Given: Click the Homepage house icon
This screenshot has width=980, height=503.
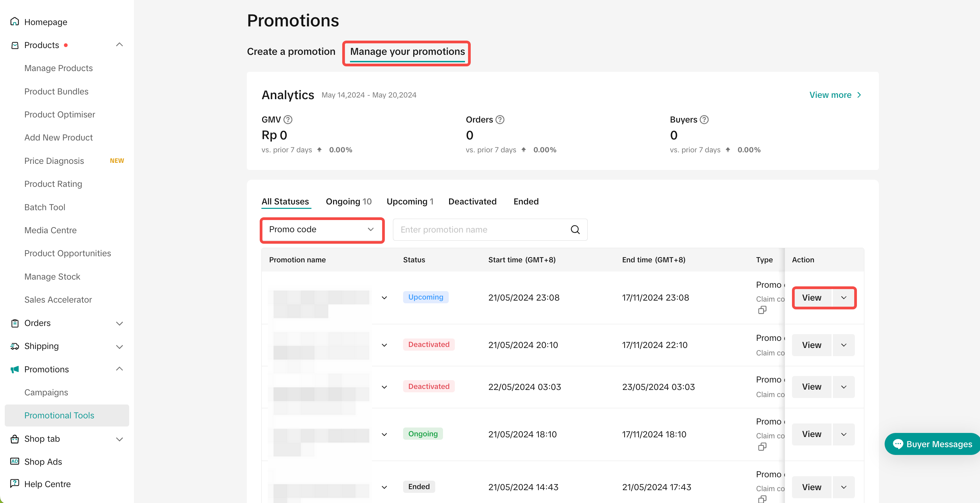Looking at the screenshot, I should [x=15, y=22].
